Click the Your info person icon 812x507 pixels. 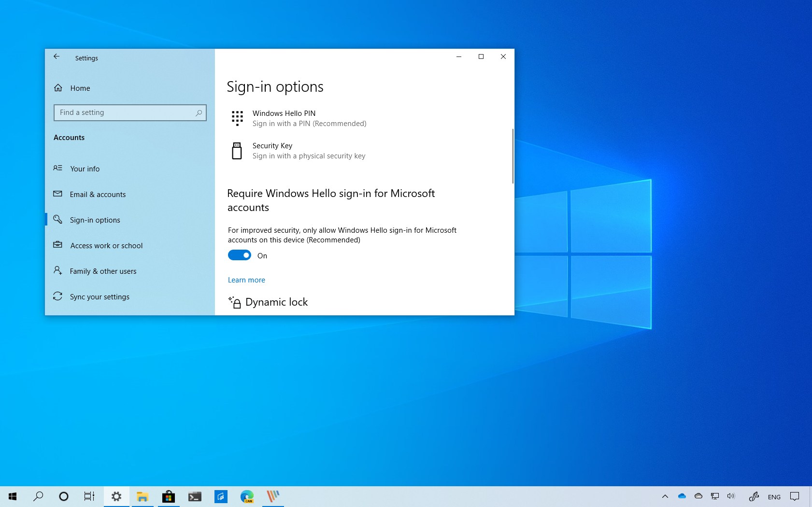point(57,168)
